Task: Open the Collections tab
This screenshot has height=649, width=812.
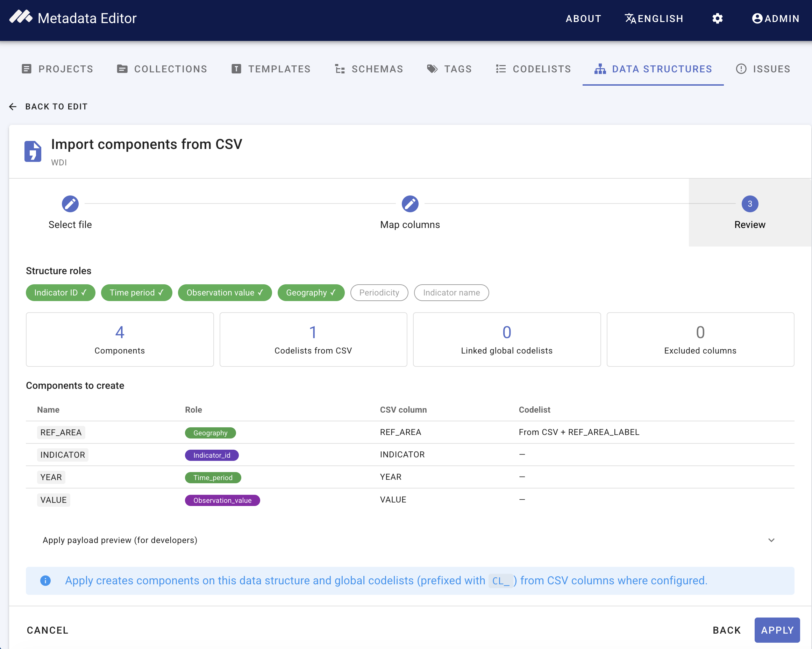Action: pos(162,69)
